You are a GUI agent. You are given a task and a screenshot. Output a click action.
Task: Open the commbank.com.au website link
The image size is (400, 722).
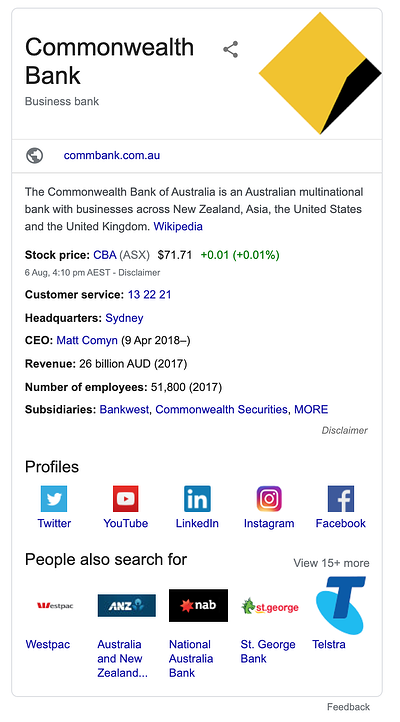tap(112, 155)
